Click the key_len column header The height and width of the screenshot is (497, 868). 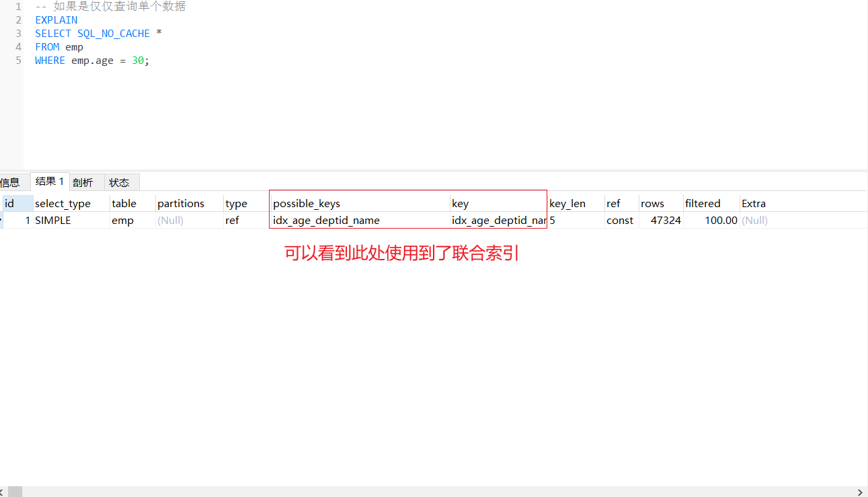pyautogui.click(x=569, y=203)
